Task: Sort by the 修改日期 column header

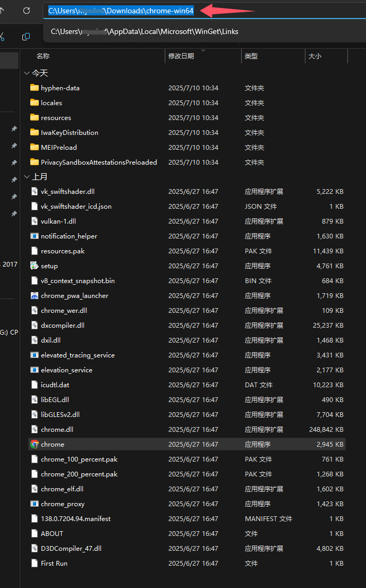Action: tap(181, 56)
